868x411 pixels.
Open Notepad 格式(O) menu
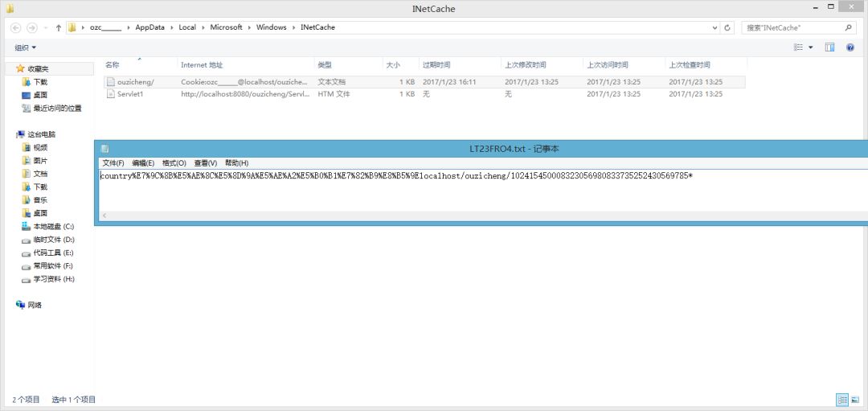(x=174, y=163)
